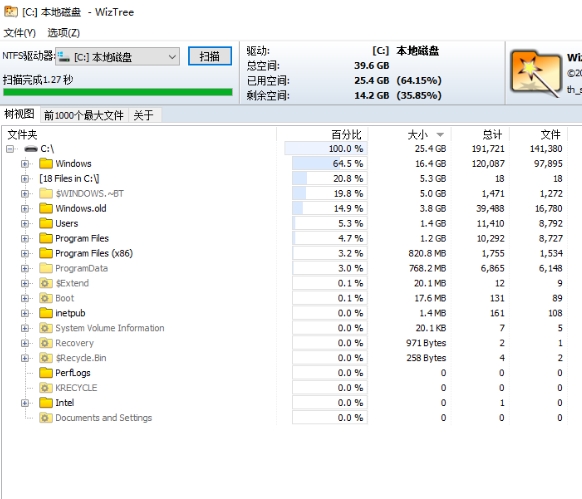Click the Boot system folder icon

[x=46, y=298]
